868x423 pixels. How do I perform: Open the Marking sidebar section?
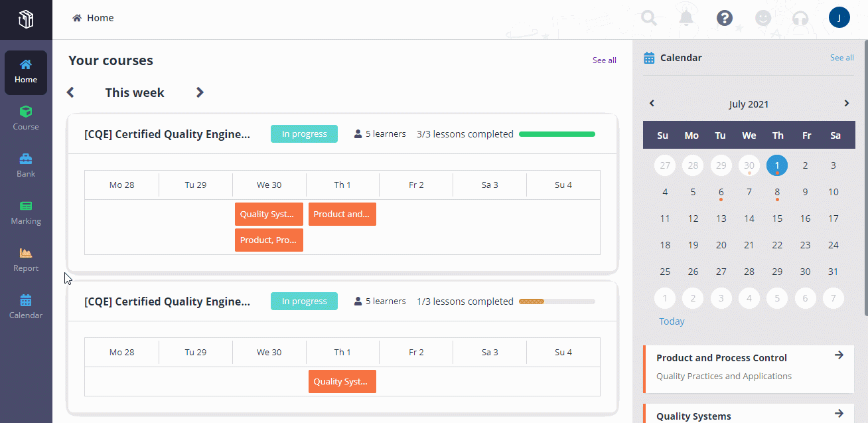26,212
